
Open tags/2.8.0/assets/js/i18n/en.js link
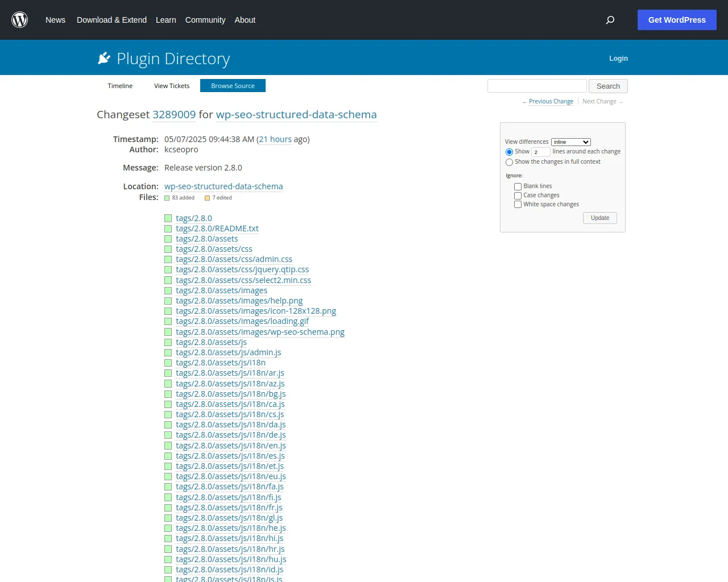tap(231, 446)
